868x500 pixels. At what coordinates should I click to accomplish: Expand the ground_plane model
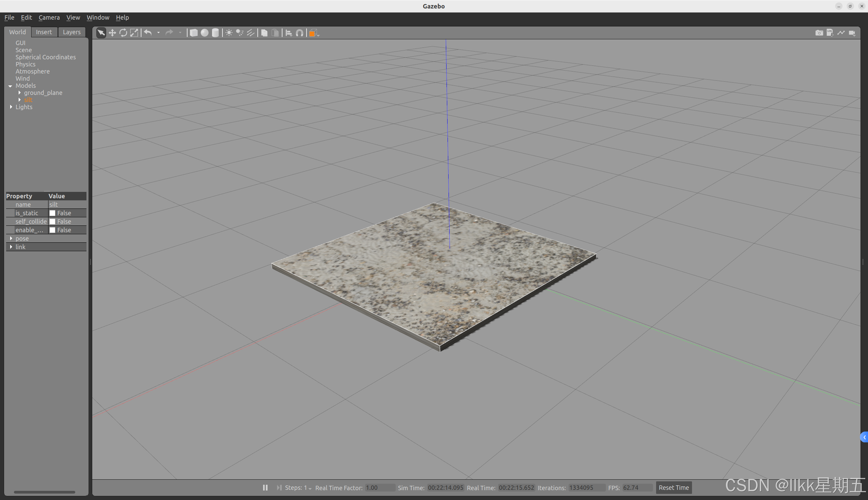click(x=20, y=93)
